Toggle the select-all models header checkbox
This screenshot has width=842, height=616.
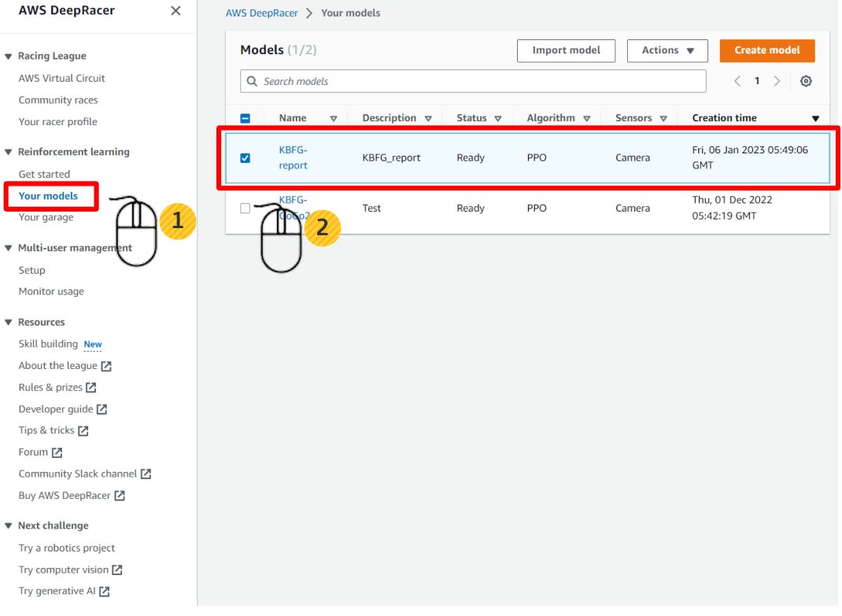[245, 119]
